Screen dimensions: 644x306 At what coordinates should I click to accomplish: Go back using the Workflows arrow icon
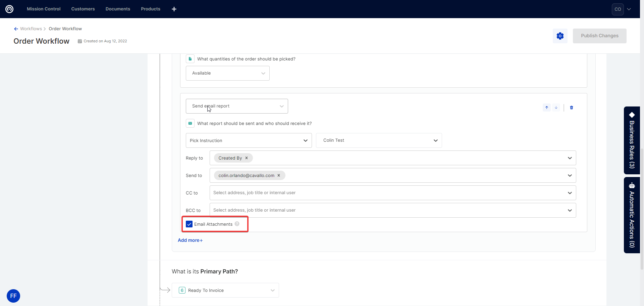point(16,29)
